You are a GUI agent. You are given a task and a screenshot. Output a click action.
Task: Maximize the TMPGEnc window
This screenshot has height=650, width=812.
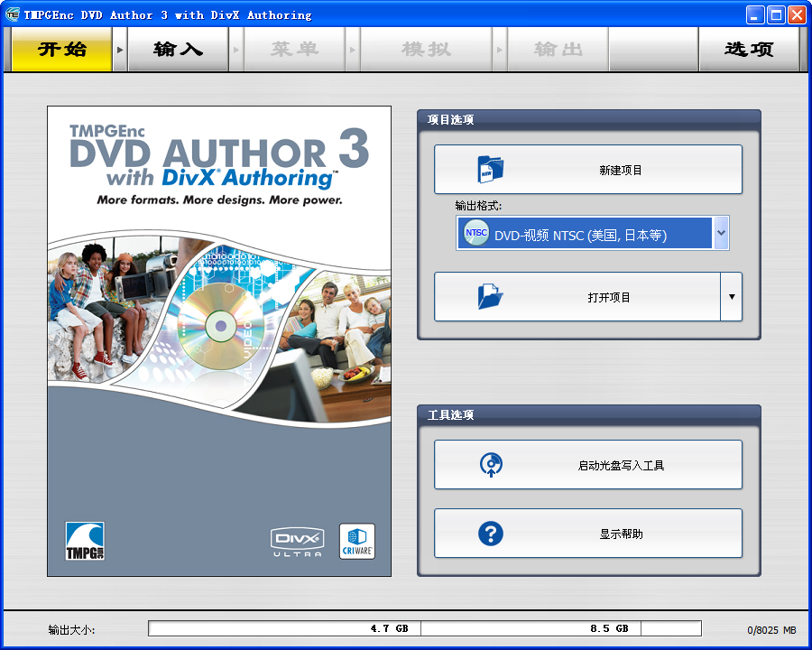coord(776,15)
